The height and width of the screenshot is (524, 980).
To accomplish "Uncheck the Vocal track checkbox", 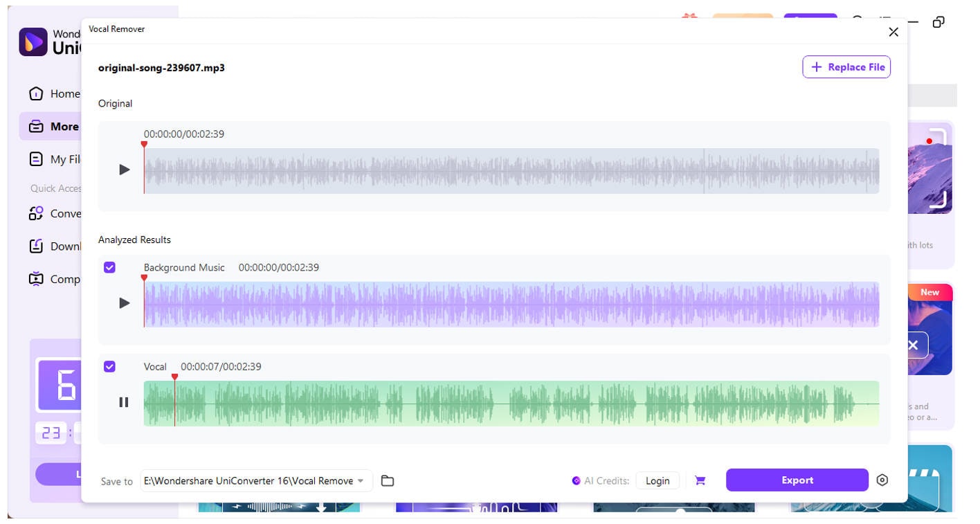I will pyautogui.click(x=109, y=366).
